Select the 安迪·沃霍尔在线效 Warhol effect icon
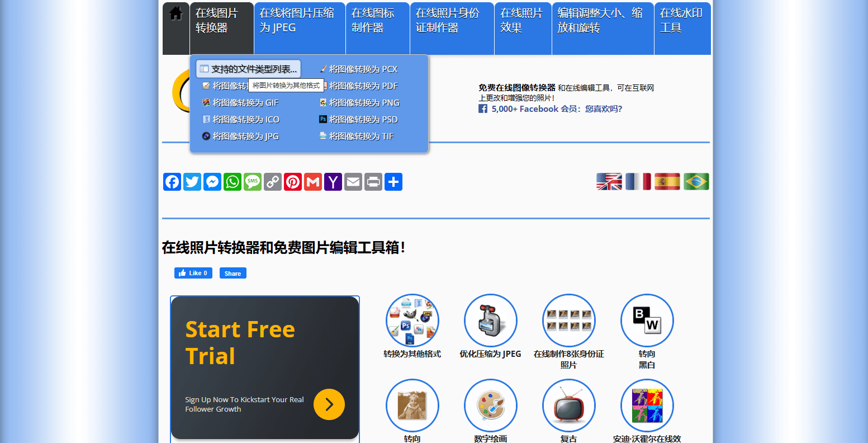The width and height of the screenshot is (868, 443). click(x=647, y=405)
